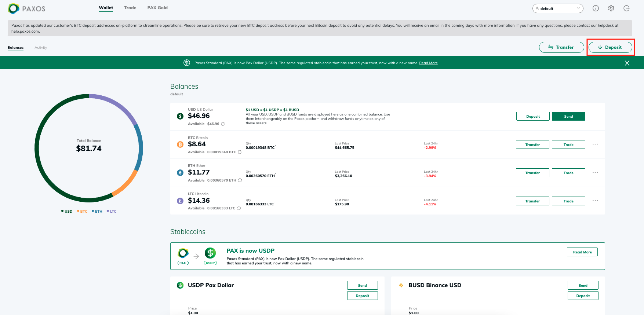Click the Bitcoin coin icon
This screenshot has width=644, height=315.
(180, 144)
